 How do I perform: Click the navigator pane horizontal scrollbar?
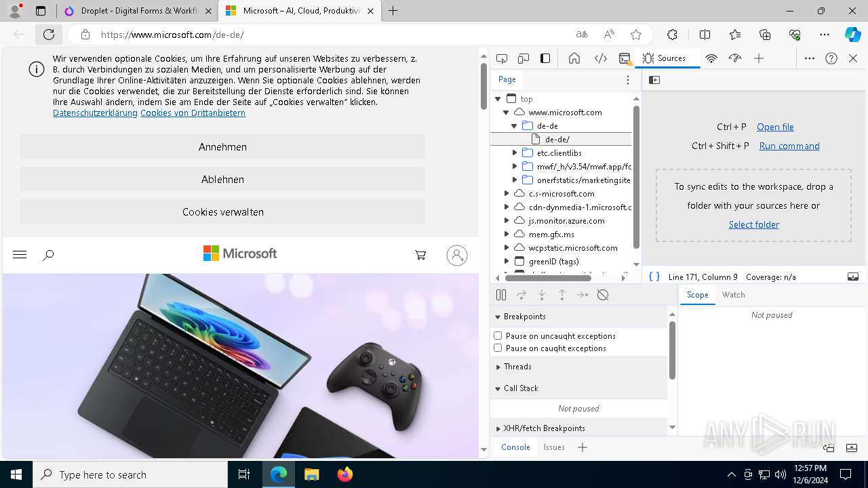tap(548, 278)
